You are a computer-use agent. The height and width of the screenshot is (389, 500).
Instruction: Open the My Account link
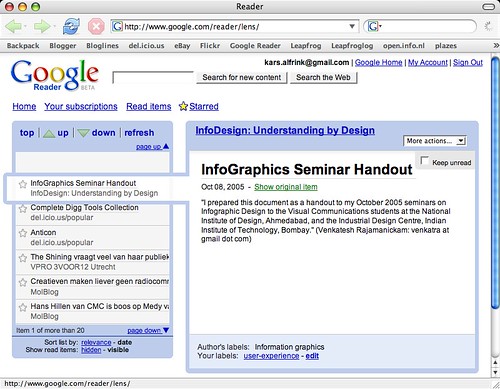coord(428,62)
